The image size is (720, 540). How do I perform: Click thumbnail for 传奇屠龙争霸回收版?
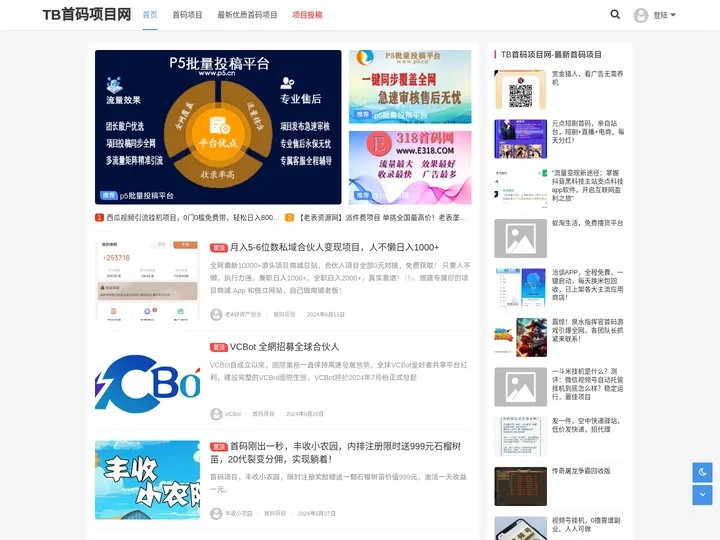click(520, 486)
